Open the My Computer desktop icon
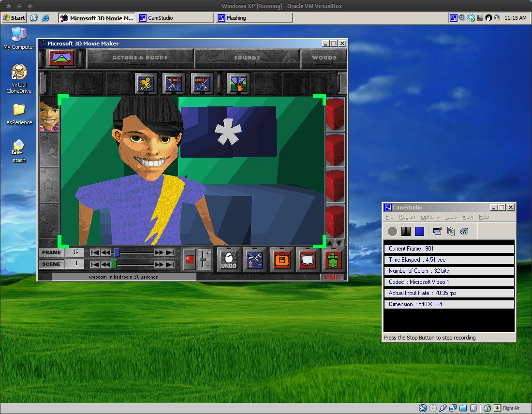 (19, 38)
